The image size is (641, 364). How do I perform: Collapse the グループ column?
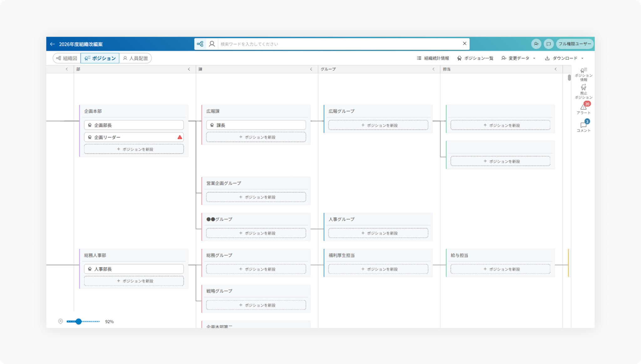[x=433, y=69]
